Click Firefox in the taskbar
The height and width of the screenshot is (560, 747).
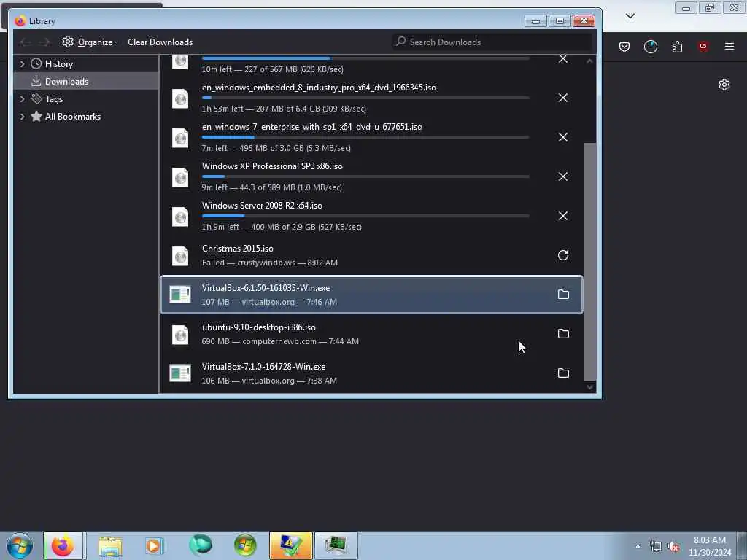point(63,545)
